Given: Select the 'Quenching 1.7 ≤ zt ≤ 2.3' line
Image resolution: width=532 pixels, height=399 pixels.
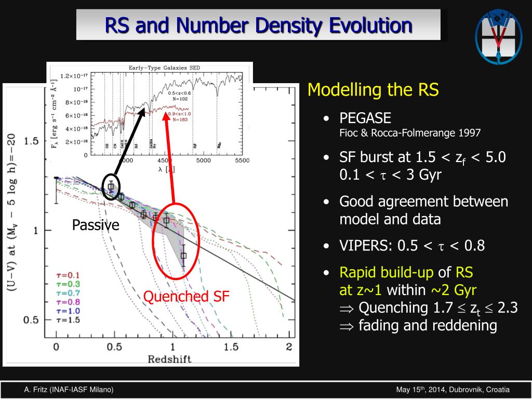Looking at the screenshot, I should pos(429,308).
